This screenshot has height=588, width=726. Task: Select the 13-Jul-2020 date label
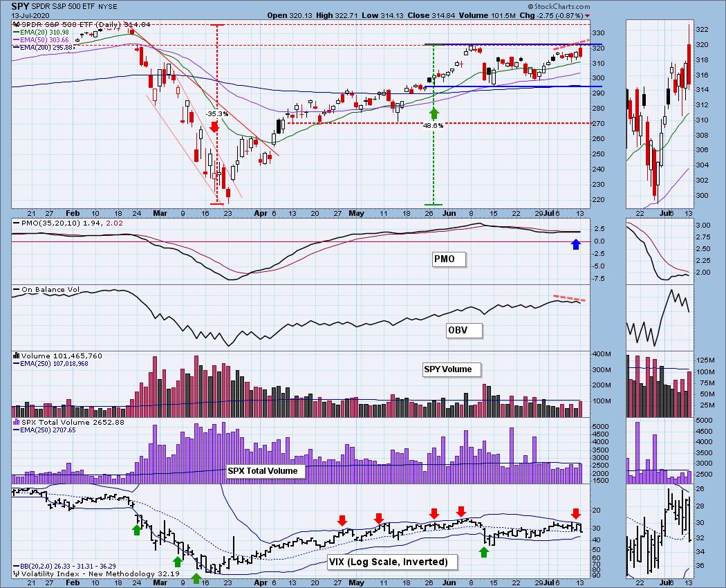(30, 15)
